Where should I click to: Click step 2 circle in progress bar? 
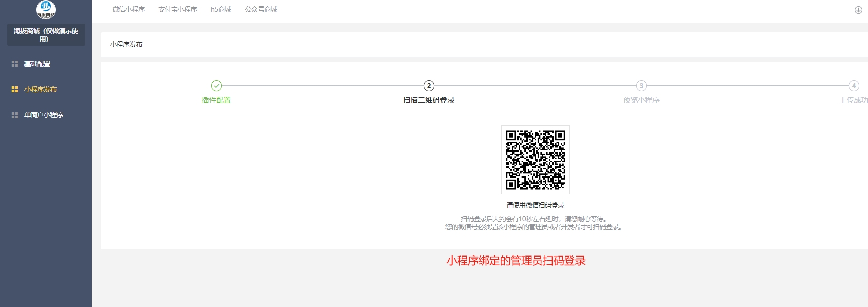pyautogui.click(x=429, y=86)
